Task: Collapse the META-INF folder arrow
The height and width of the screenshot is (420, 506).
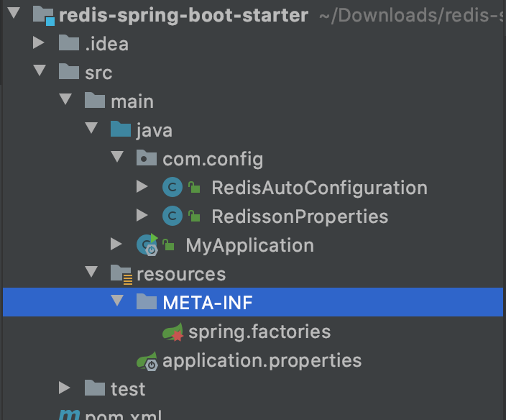Action: coord(117,300)
